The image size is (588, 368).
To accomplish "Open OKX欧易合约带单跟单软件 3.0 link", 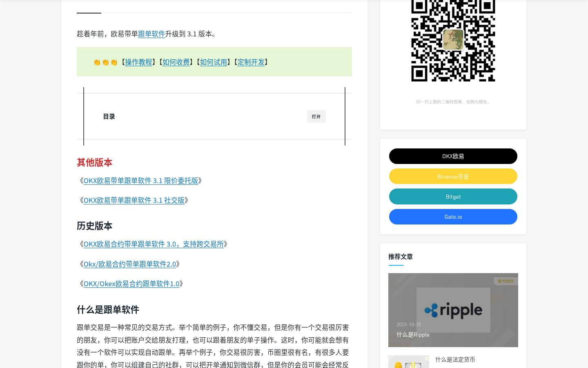I will (154, 244).
